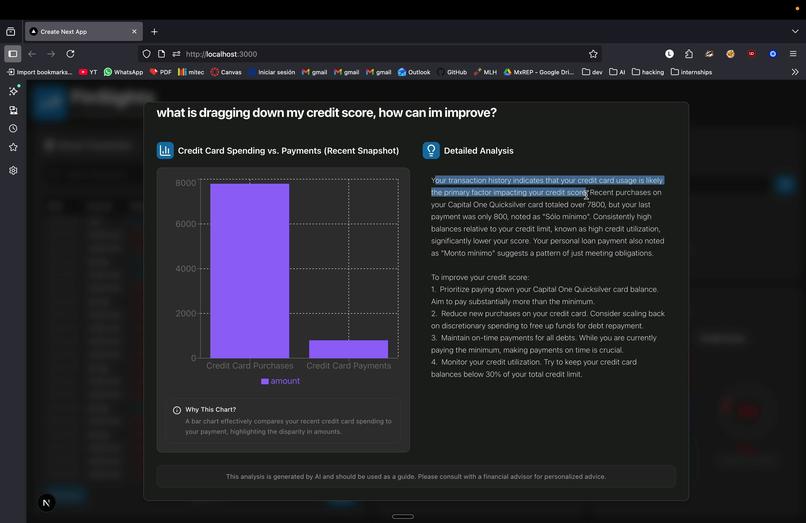Expand the AI bookmarks folder
Screen dimensions: 806x523
click(x=617, y=73)
